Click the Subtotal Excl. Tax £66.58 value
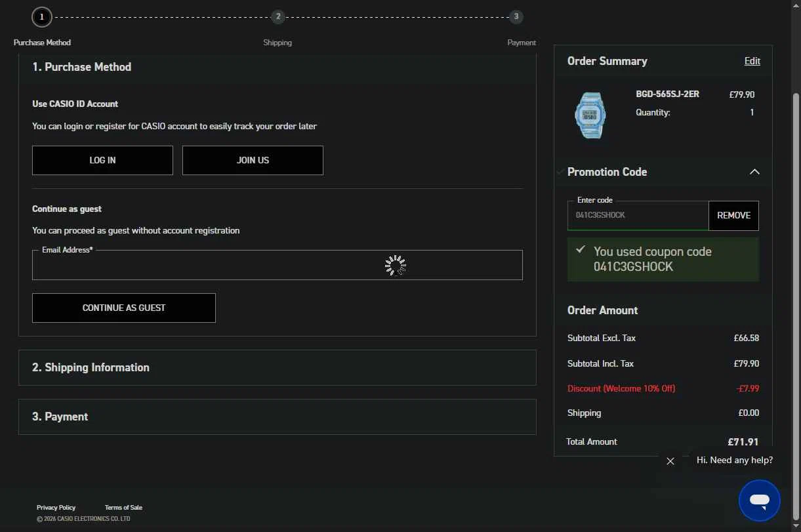The width and height of the screenshot is (801, 532). 747,338
